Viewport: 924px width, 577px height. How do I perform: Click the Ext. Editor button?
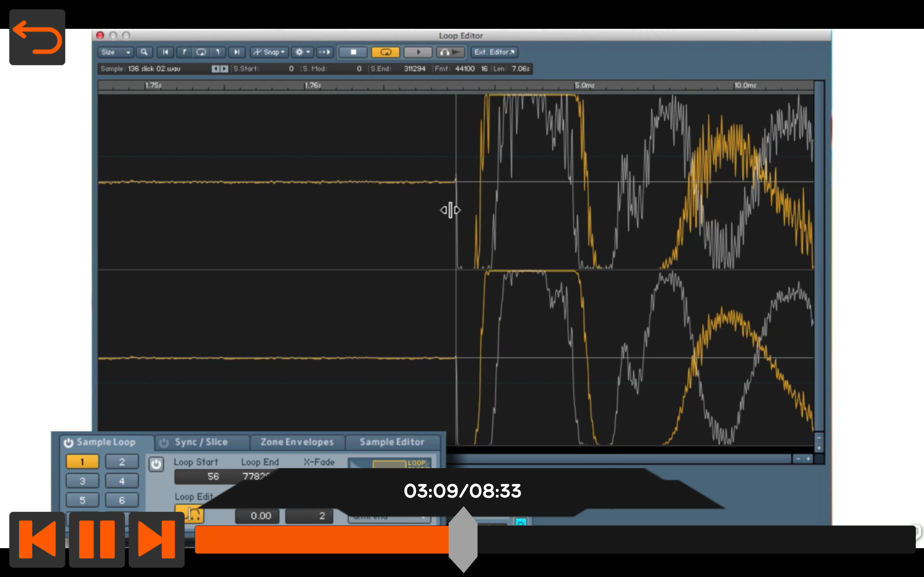[494, 52]
